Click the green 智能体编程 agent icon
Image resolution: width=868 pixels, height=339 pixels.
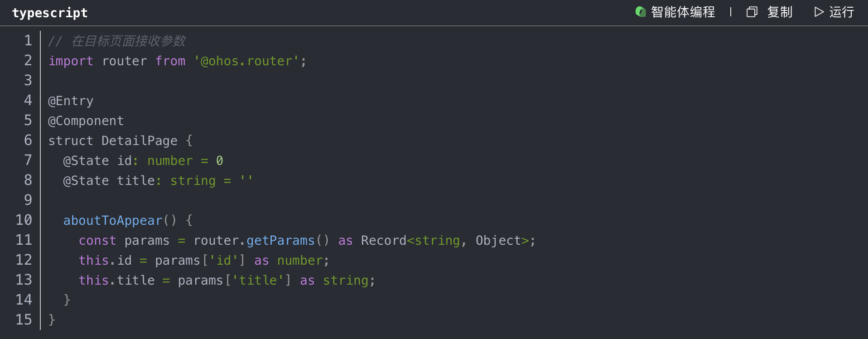coord(641,12)
